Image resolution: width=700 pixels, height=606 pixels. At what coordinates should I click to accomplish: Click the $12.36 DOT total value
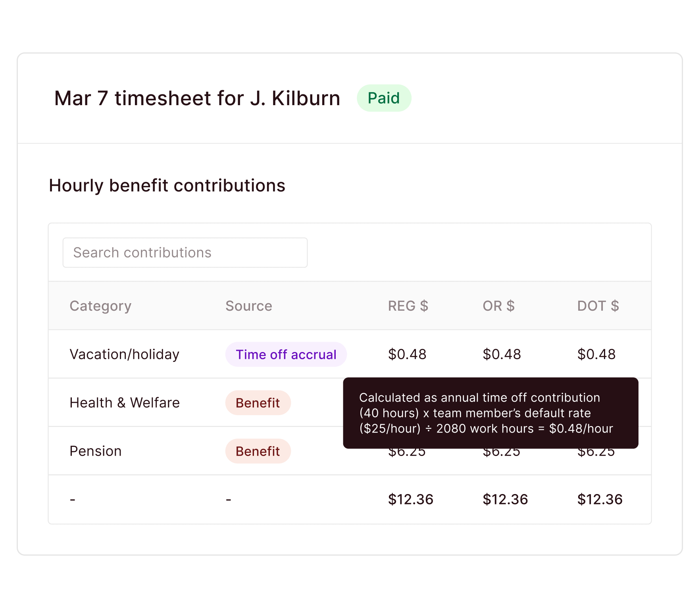(600, 499)
